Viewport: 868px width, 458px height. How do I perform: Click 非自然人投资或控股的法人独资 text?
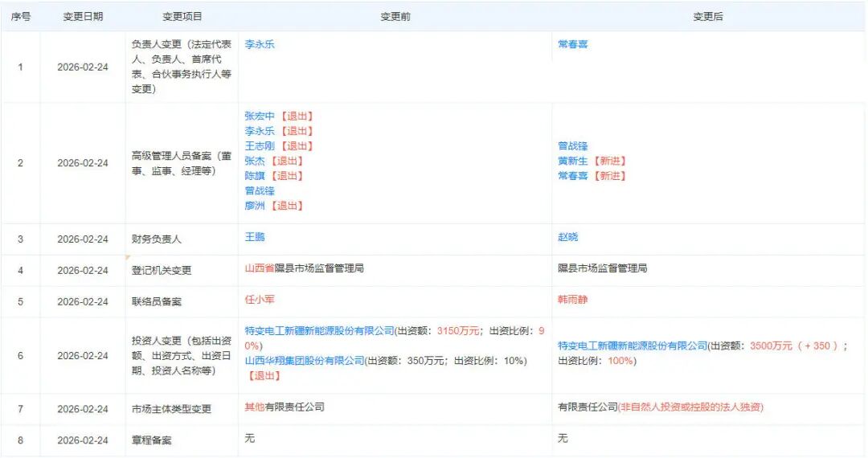tap(690, 407)
